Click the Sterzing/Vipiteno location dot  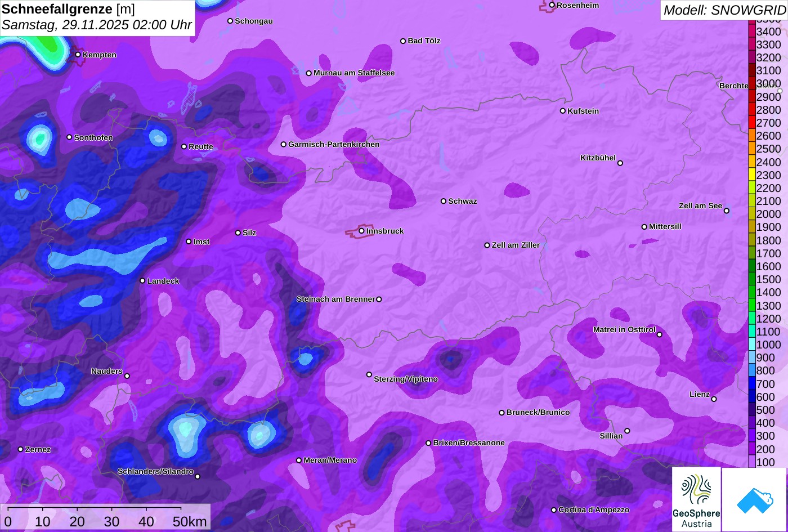click(x=369, y=374)
